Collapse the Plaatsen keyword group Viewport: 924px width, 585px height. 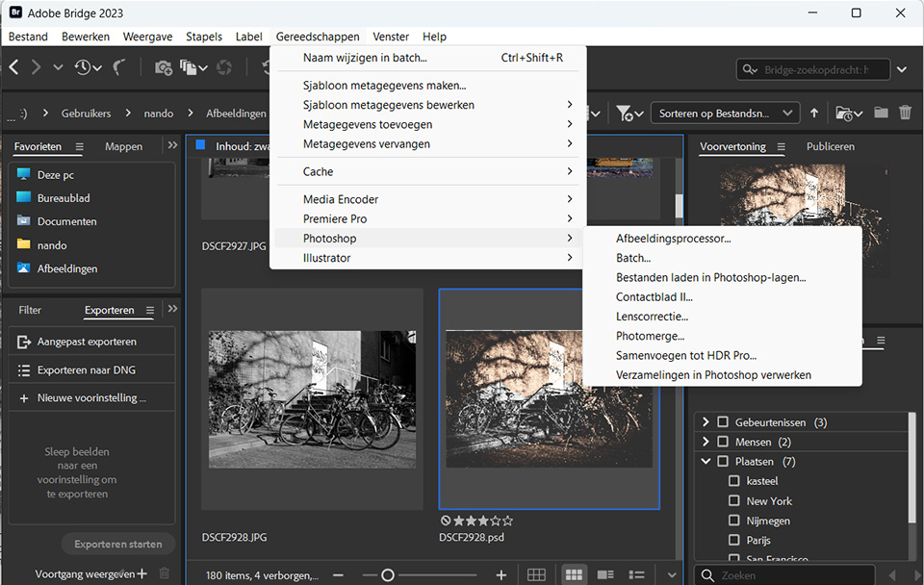[x=706, y=461]
